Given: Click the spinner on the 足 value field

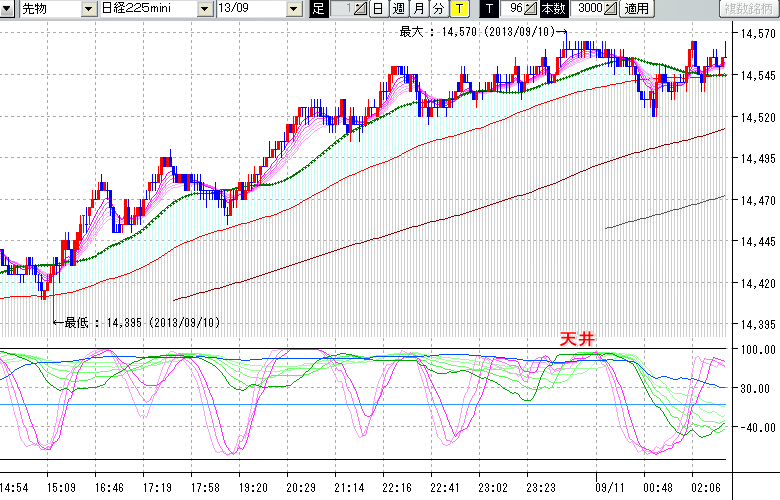Looking at the screenshot, I should (359, 9).
